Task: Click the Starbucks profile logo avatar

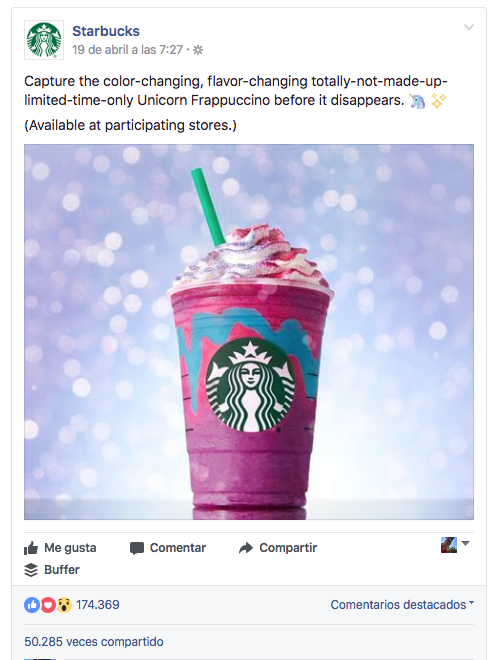Action: click(x=44, y=40)
